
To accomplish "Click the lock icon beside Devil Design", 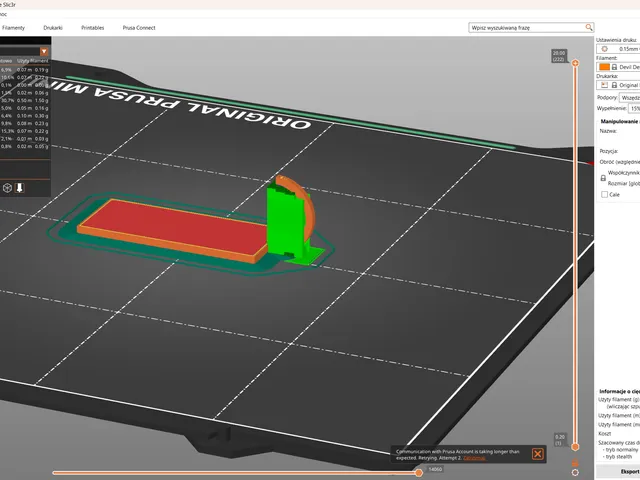I will [614, 67].
